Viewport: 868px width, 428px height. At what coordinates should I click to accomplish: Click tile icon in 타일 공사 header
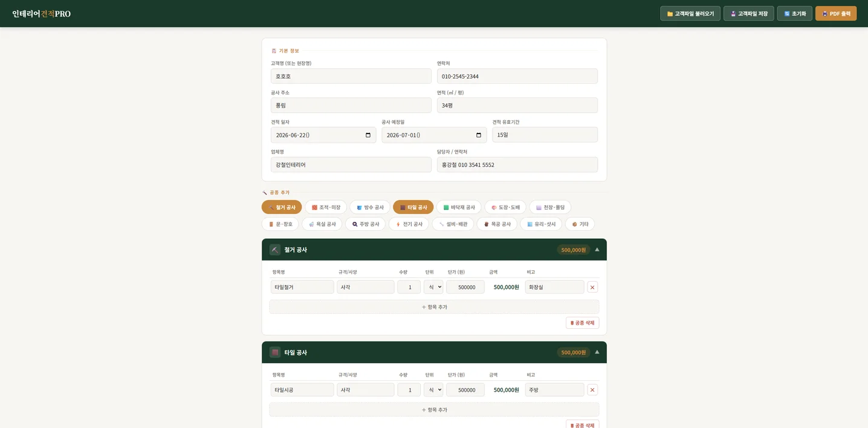275,352
